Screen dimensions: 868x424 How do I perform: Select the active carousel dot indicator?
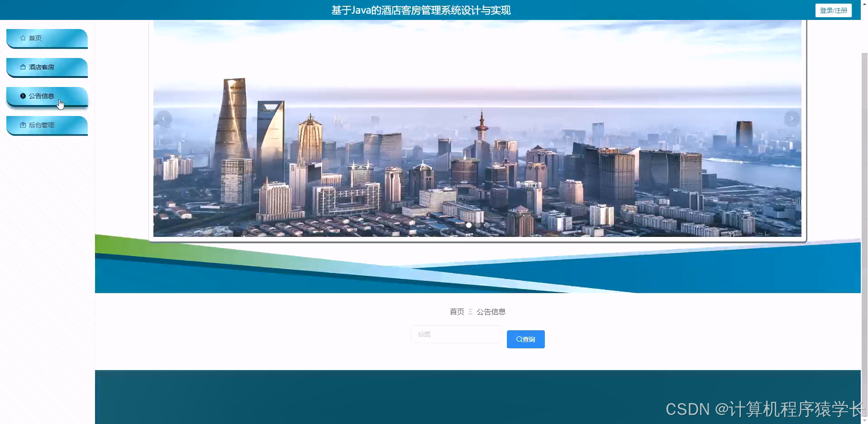[469, 225]
